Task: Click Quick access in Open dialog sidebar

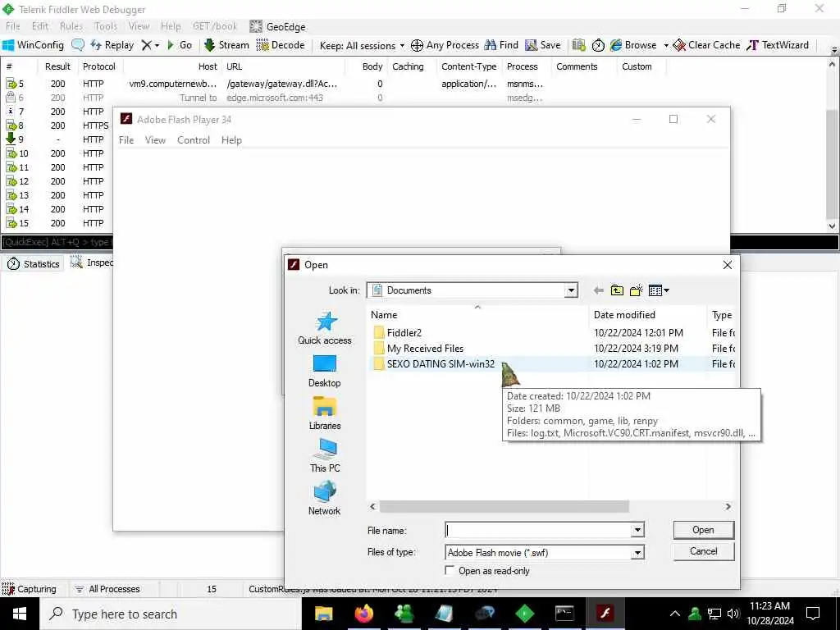Action: tap(325, 328)
